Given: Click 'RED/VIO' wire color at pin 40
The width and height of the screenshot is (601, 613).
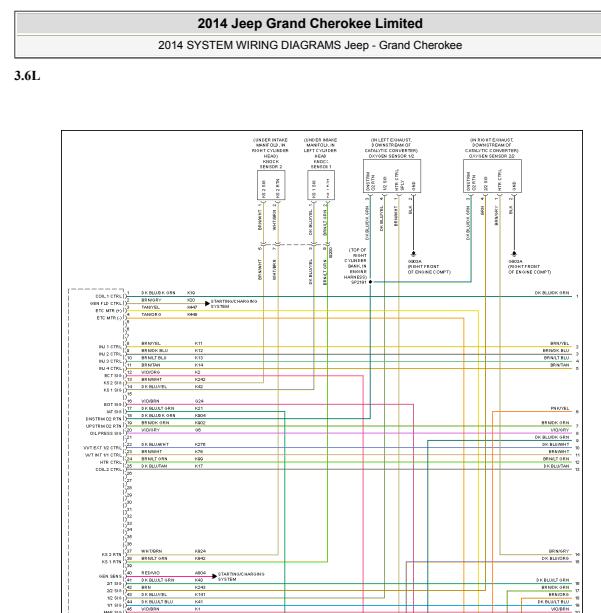Looking at the screenshot, I should tap(151, 573).
